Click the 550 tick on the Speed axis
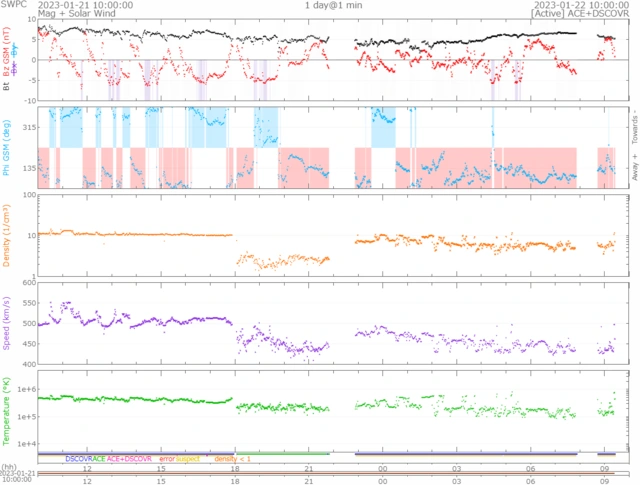Image resolution: width=640 pixels, height=485 pixels. coord(29,303)
